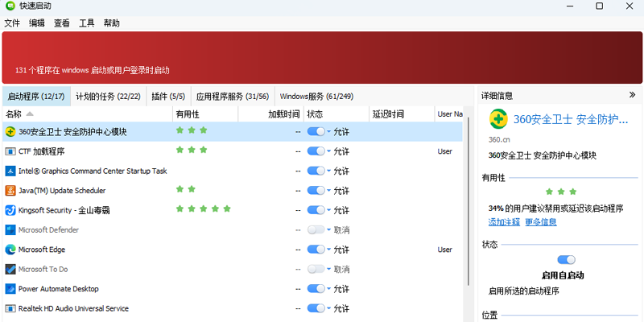Sort list by 延迟时间 column header

[x=402, y=114]
